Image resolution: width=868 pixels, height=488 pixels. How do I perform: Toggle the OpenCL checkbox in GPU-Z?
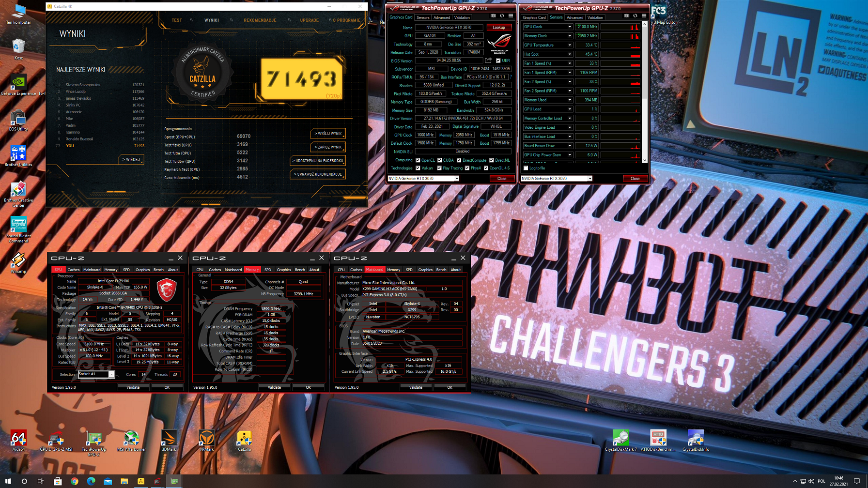tap(418, 160)
